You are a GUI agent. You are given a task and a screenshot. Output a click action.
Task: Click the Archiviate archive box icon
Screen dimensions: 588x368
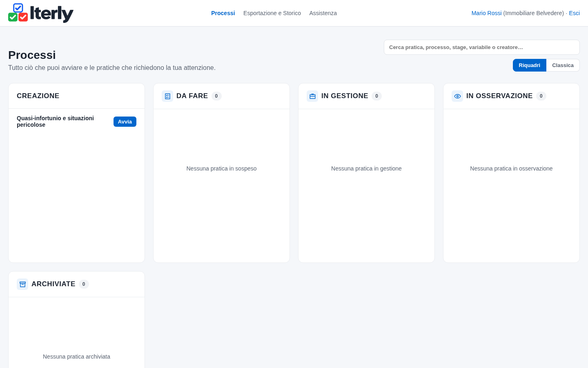[x=22, y=284]
